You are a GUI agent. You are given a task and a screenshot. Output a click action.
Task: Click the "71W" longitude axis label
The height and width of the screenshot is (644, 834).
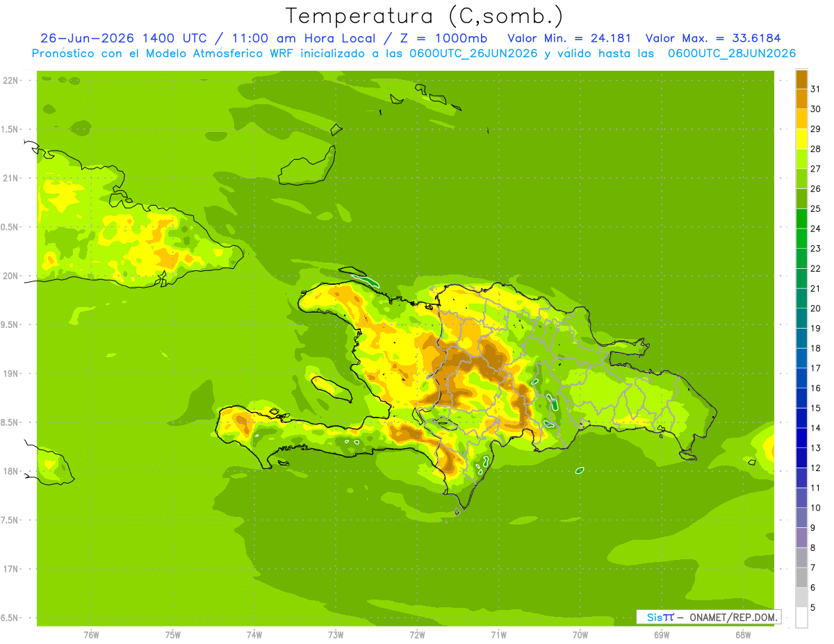498,634
